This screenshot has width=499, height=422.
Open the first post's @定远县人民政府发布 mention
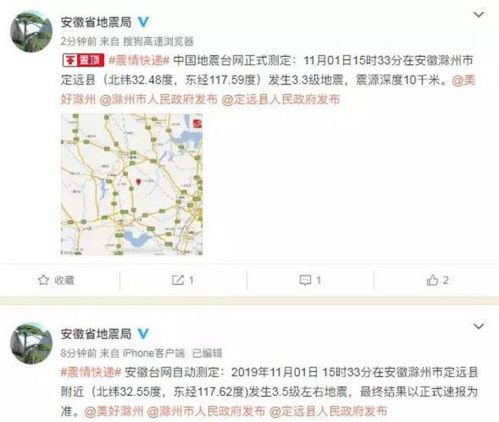(280, 99)
